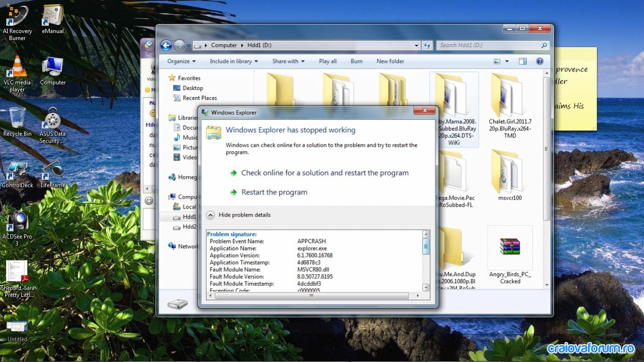644x362 pixels.
Task: Select the Angry_Birds_PC_Cracked archive file
Action: tap(510, 255)
